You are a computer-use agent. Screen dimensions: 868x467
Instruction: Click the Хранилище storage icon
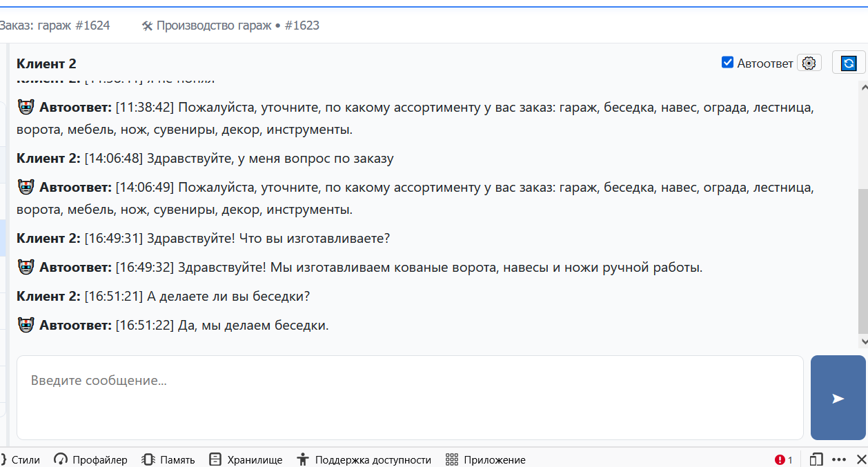point(215,459)
